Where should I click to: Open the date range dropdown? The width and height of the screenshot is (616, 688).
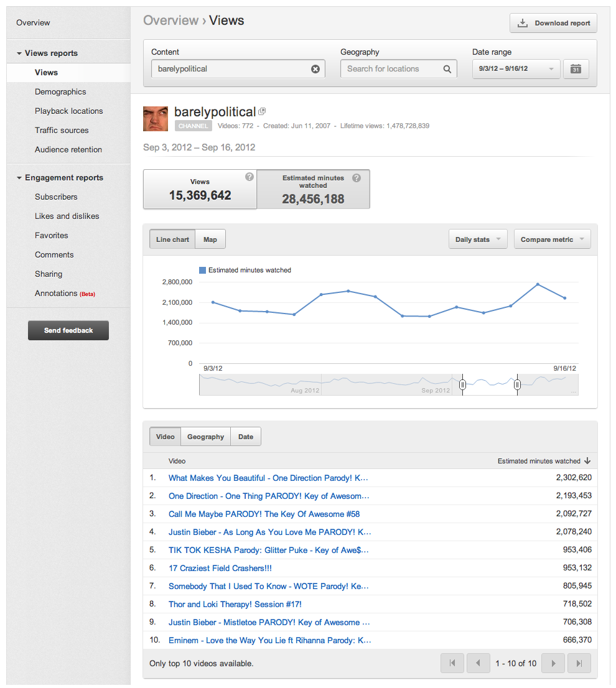tap(516, 69)
